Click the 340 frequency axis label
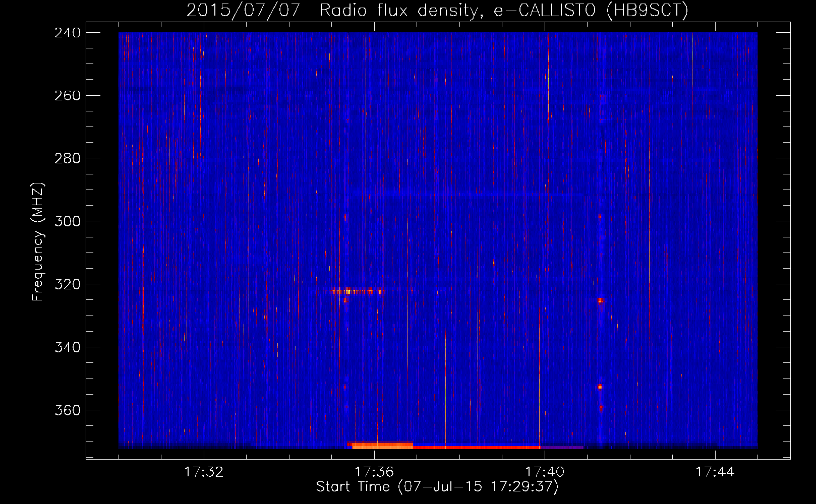This screenshot has width=816, height=504. [x=67, y=347]
